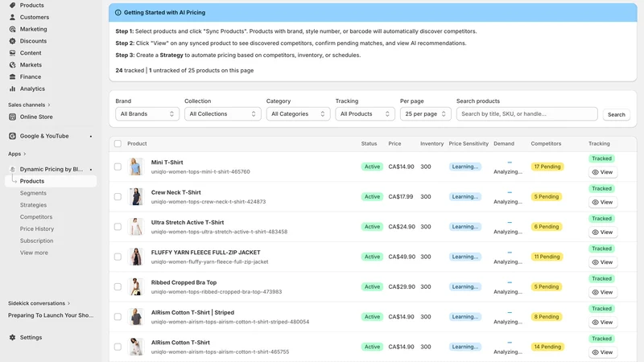The image size is (644, 362).
Task: Click the Ultra Stretch Active T-Shirt title
Action: [188, 223]
